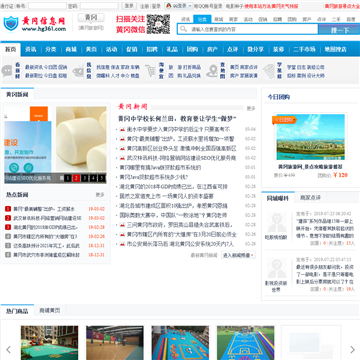Click the speech bubble icon beside 看新鲜
This screenshot has width=360, height=360.
[7, 71]
